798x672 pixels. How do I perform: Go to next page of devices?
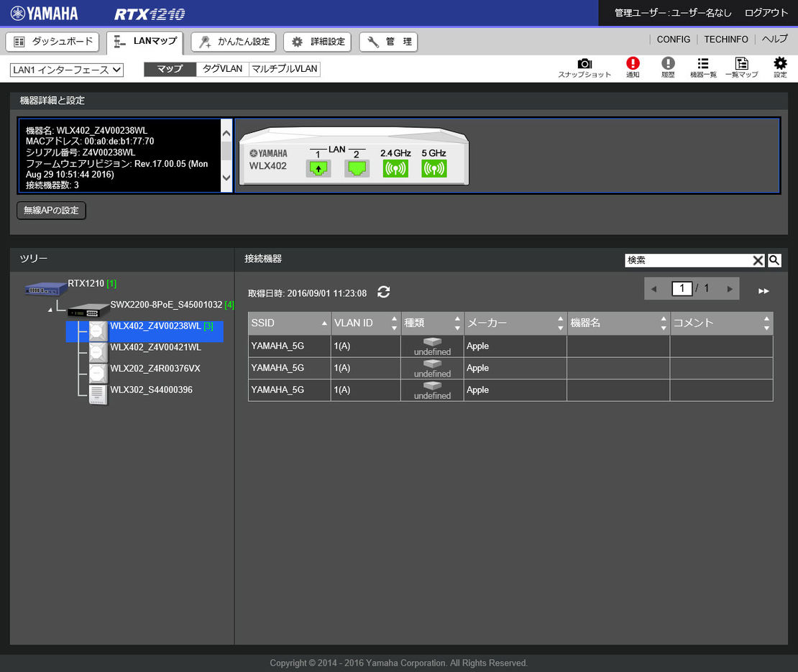click(730, 289)
